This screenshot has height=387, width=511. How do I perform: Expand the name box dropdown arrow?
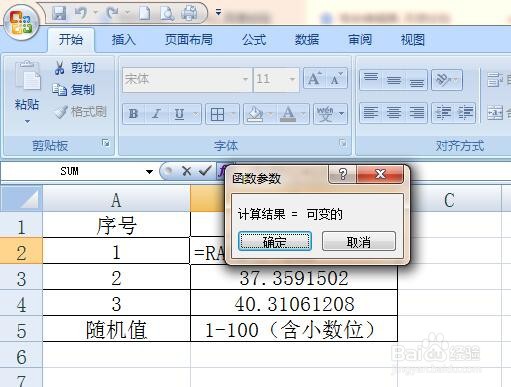click(x=149, y=172)
